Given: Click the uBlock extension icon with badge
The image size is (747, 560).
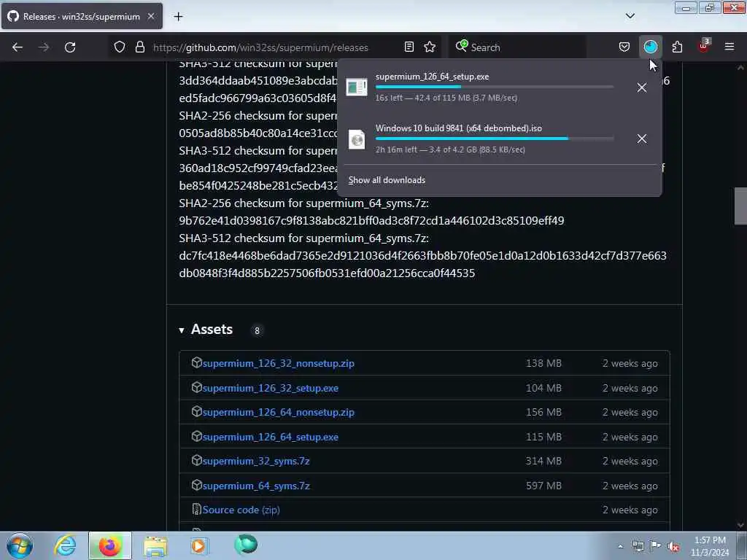Looking at the screenshot, I should click(x=704, y=46).
